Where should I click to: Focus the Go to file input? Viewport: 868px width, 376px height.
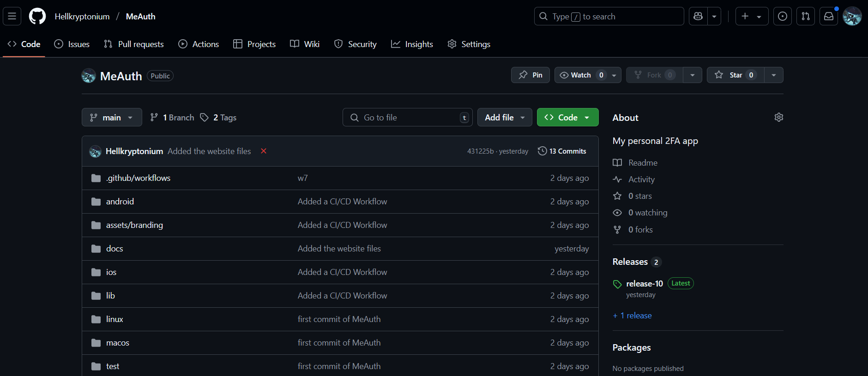tap(408, 117)
